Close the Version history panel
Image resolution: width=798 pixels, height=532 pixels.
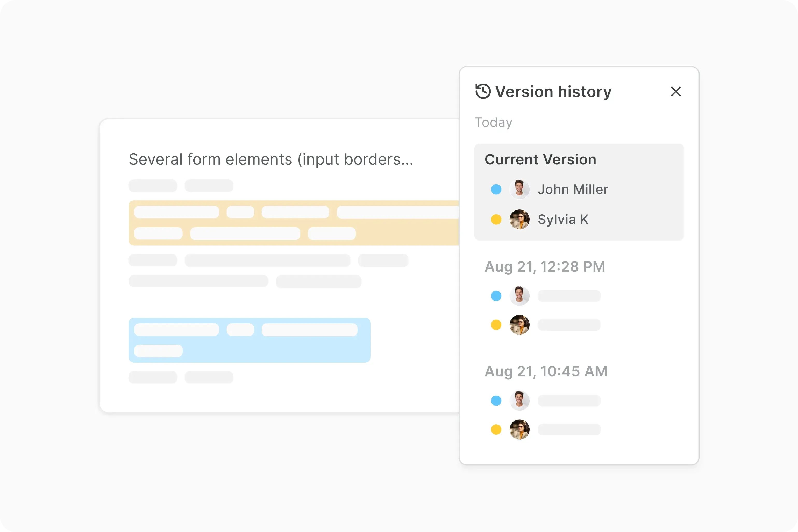[x=675, y=91]
